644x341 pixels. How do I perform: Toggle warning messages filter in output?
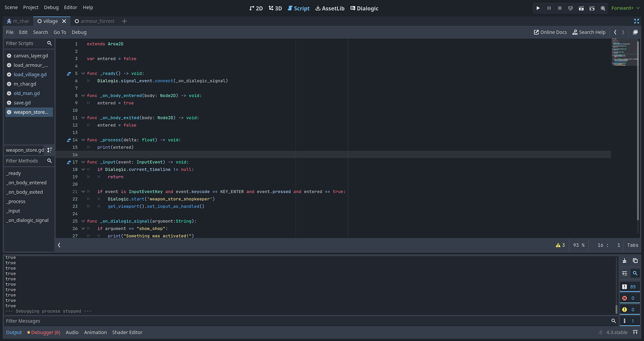[x=630, y=309]
